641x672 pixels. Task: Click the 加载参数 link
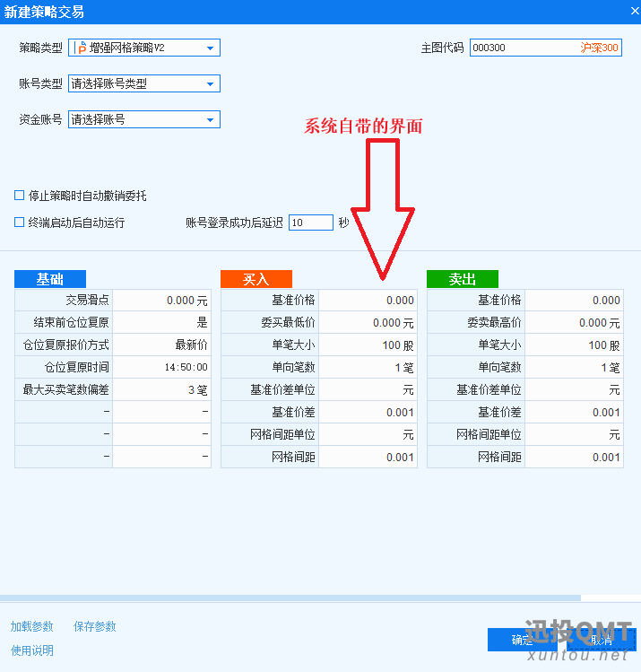(32, 626)
